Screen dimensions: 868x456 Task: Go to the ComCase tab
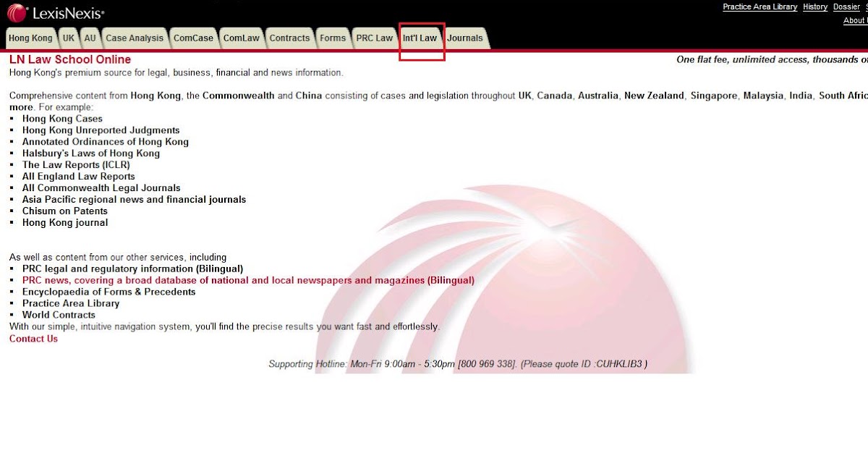pos(193,38)
